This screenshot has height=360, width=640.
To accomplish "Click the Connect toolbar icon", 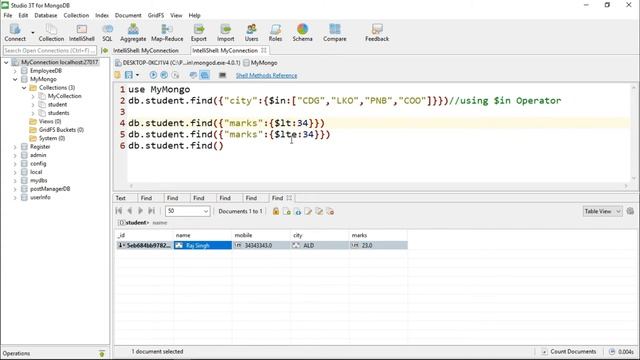I will pyautogui.click(x=15, y=32).
